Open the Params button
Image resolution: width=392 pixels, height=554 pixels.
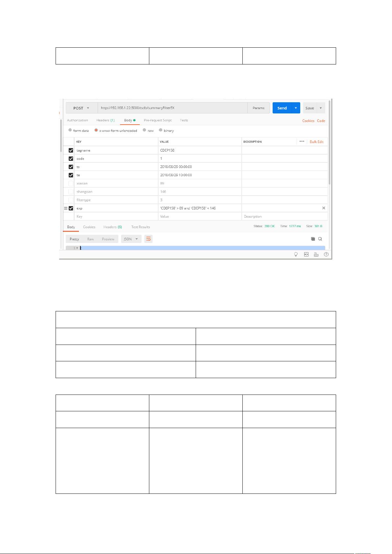pos(258,108)
